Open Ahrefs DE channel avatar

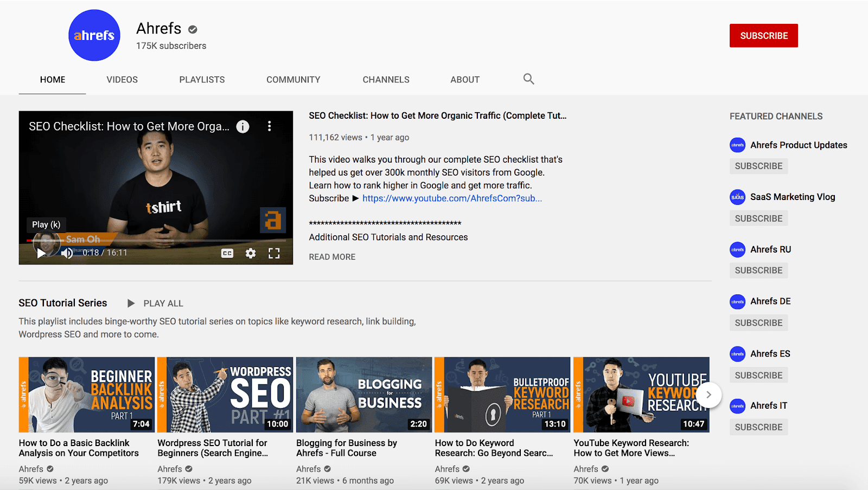point(738,301)
